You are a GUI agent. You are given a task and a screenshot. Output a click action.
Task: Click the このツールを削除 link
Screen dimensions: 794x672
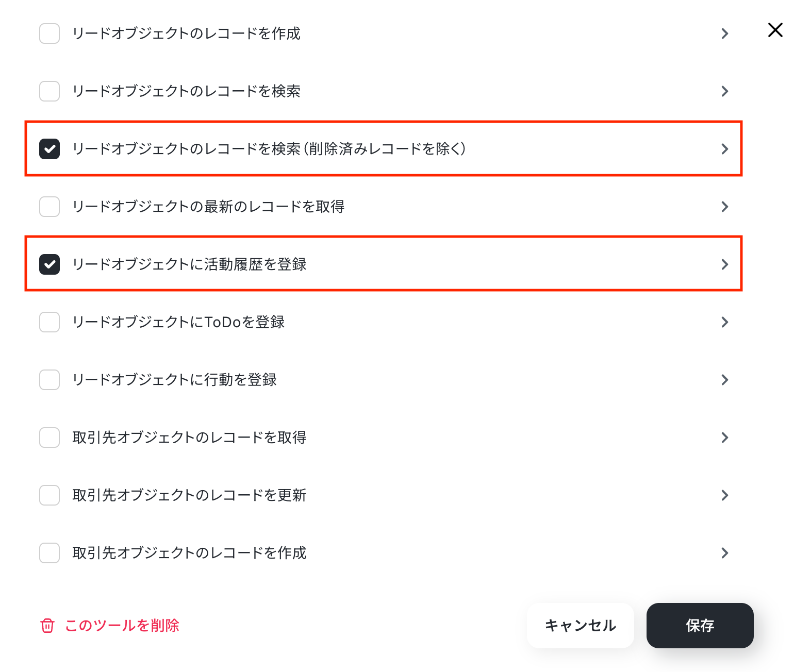122,626
